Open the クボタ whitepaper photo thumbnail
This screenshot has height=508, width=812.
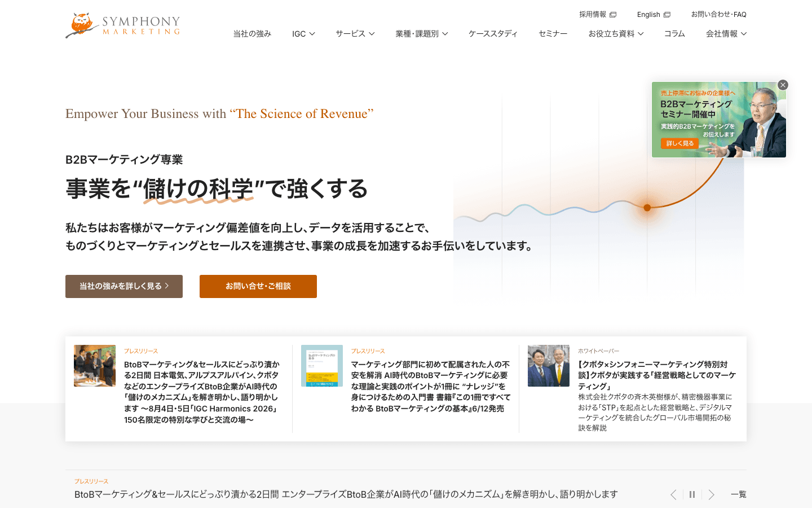pos(549,366)
